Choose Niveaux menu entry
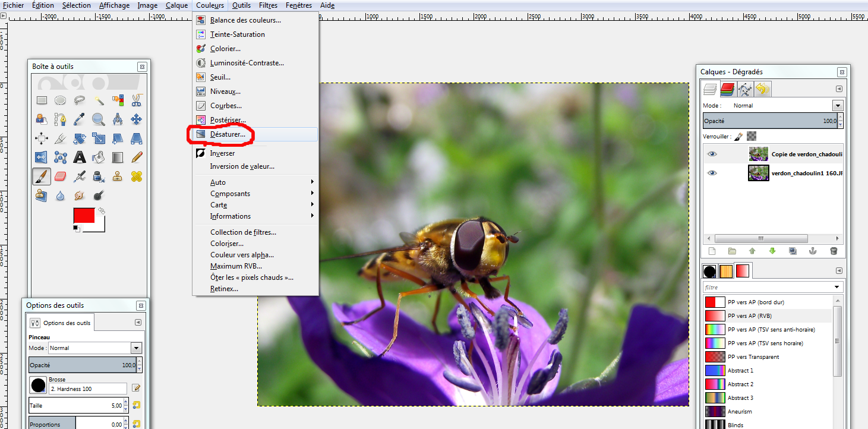This screenshot has width=868, height=429. [255, 92]
